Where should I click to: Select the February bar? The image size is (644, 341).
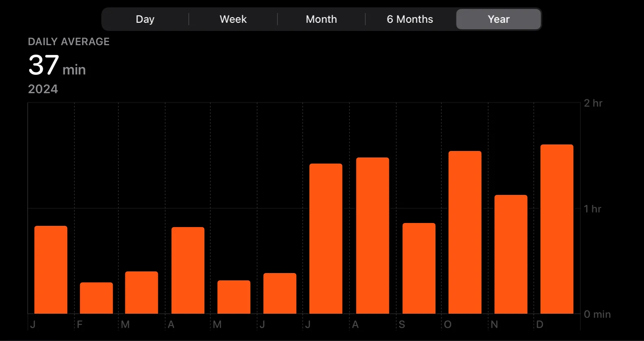tap(96, 298)
